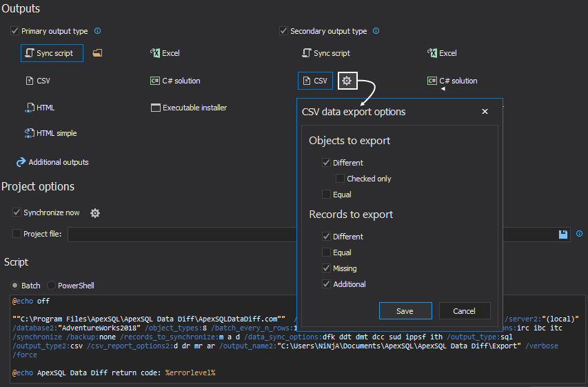
Task: Click info icon beside Secondary output type
Action: (376, 31)
